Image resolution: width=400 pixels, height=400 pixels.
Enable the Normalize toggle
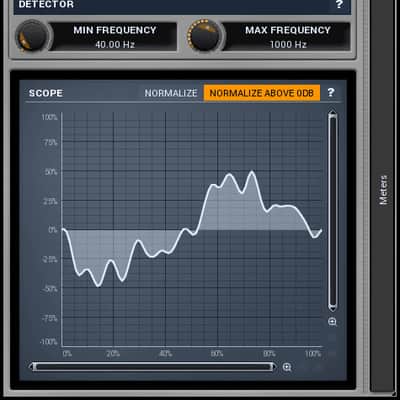[171, 93]
